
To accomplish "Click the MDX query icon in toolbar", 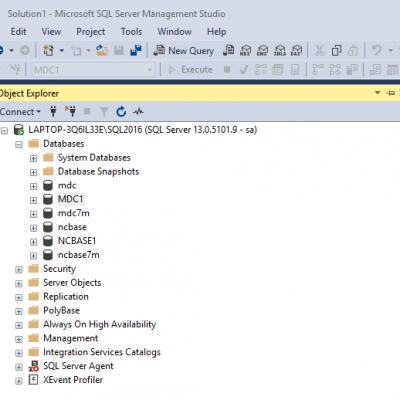I will pyautogui.click(x=245, y=51).
